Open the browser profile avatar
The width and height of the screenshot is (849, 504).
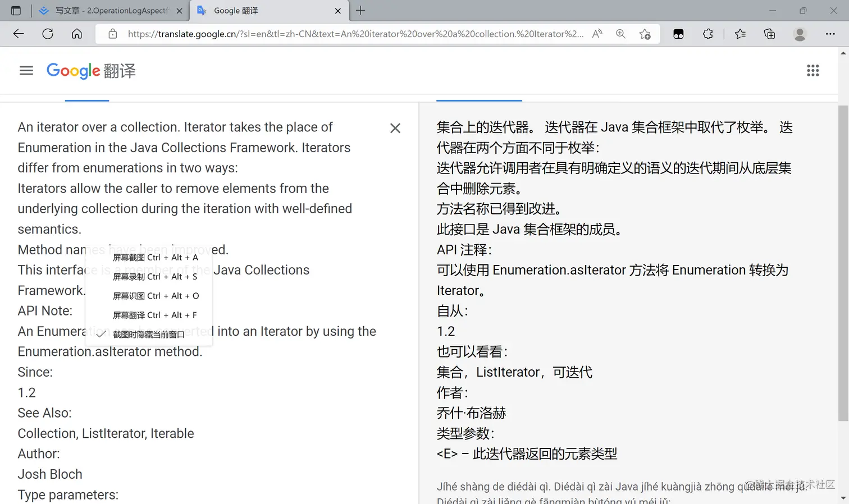(800, 34)
